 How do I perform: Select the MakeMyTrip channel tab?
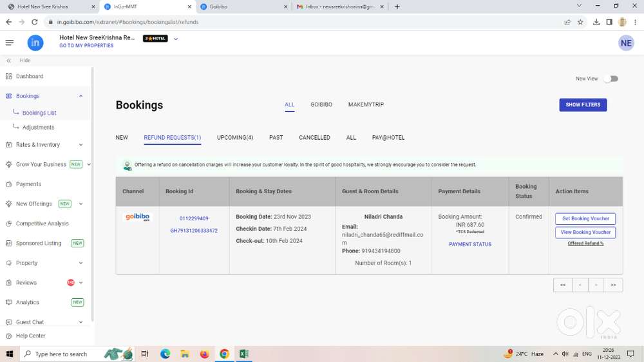(366, 104)
